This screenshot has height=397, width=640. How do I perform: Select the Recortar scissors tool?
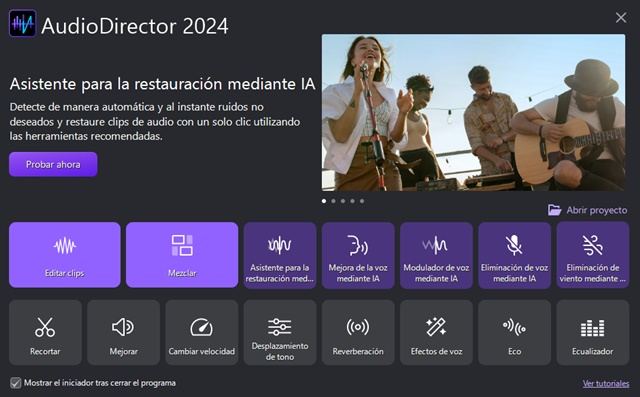(45, 333)
